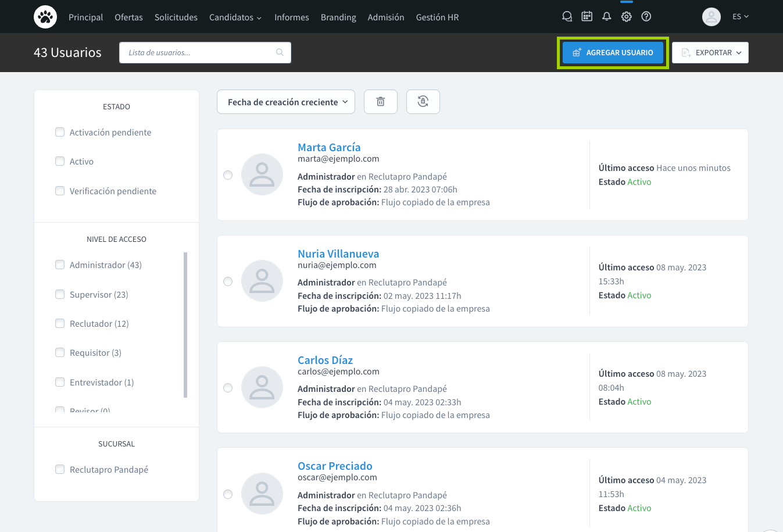Viewport: 783px width, 532px height.
Task: Select Marta García's row radio button
Action: click(228, 175)
